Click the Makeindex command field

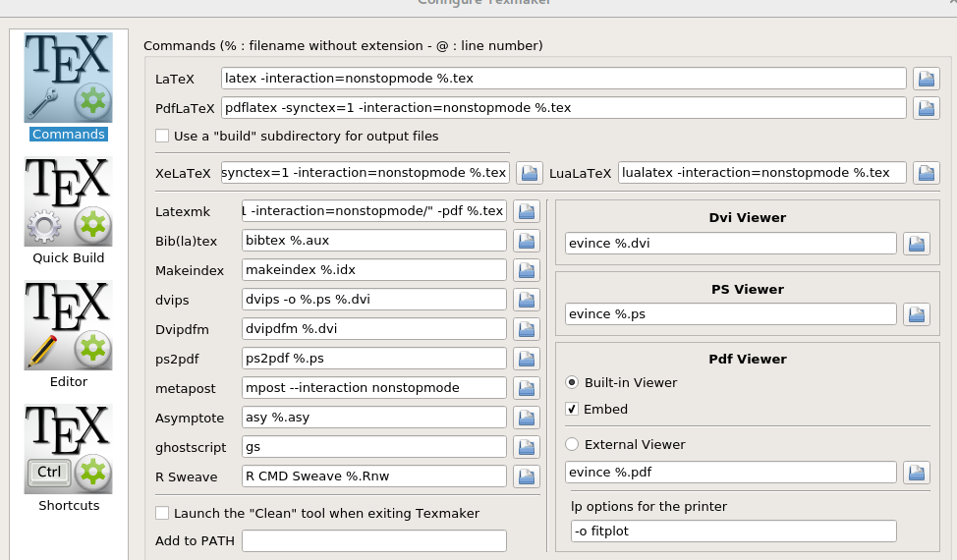[374, 269]
